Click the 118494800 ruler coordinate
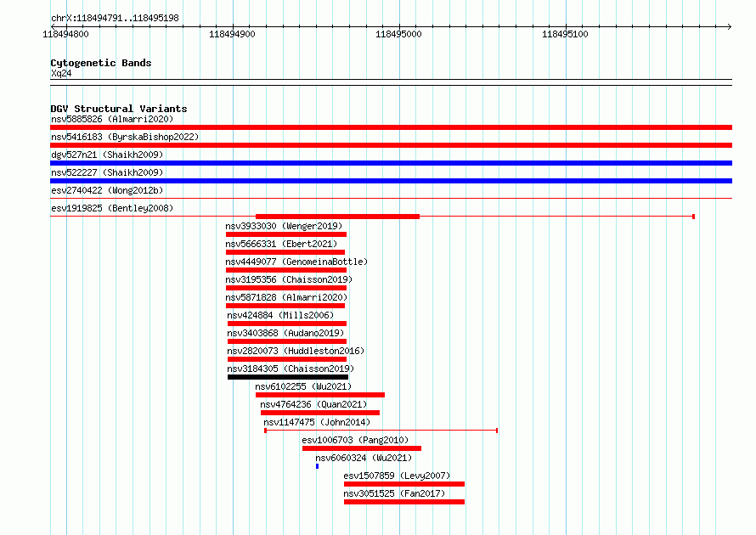The image size is (756, 535). (x=65, y=34)
